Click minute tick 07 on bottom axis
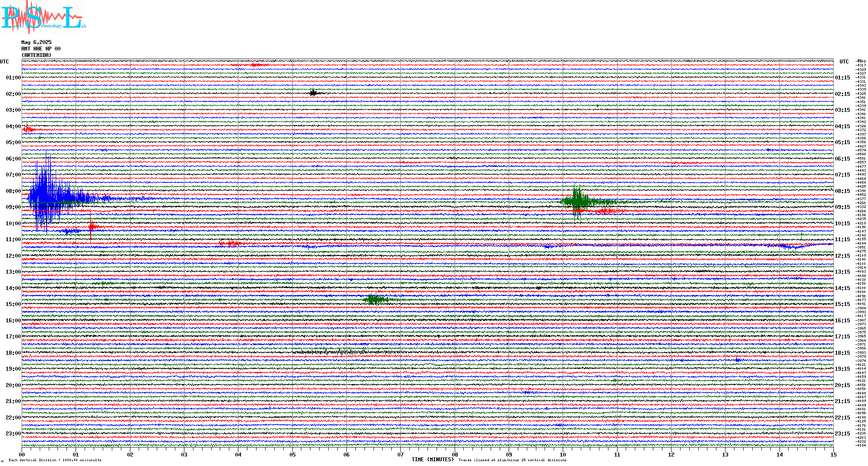Image resolution: width=868 pixels, height=466 pixels. tap(400, 454)
